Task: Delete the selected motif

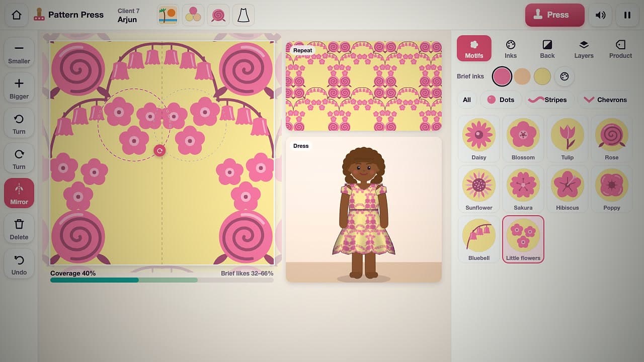Action: coord(19,229)
